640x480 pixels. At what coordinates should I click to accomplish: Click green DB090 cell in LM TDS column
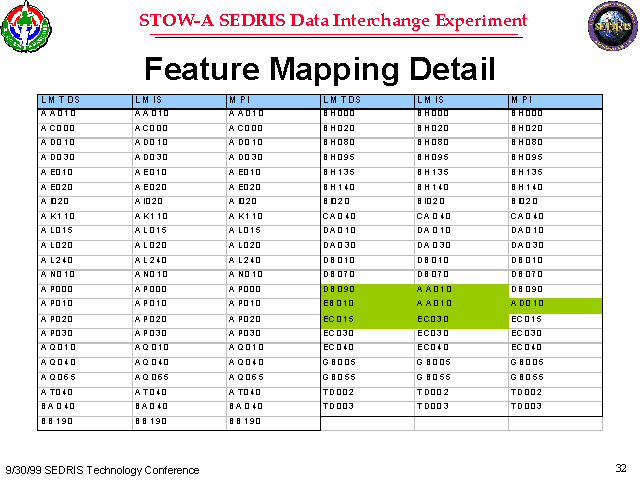[338, 290]
